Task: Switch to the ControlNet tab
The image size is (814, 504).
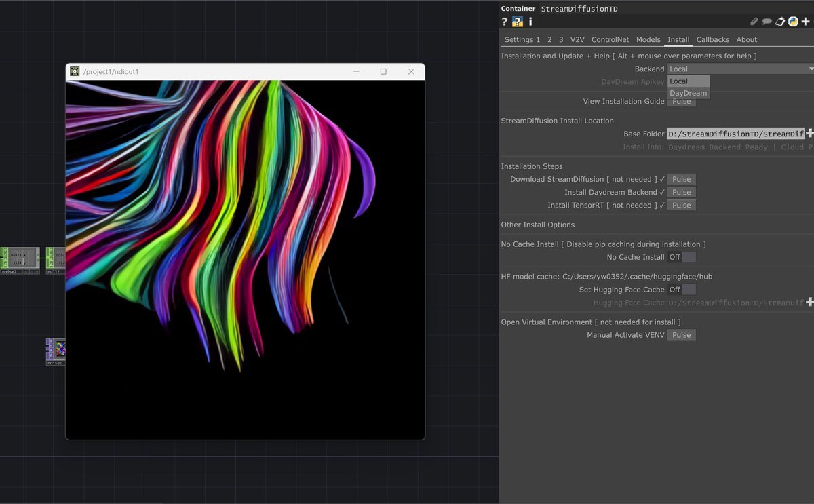Action: pos(610,40)
